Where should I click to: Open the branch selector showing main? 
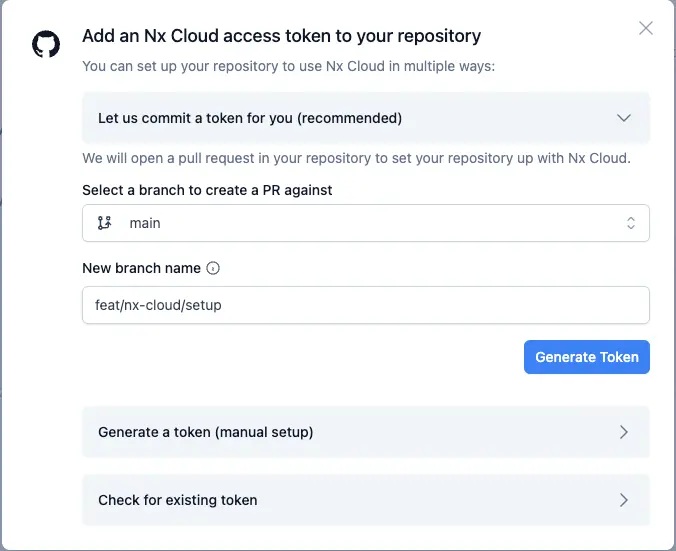(365, 223)
